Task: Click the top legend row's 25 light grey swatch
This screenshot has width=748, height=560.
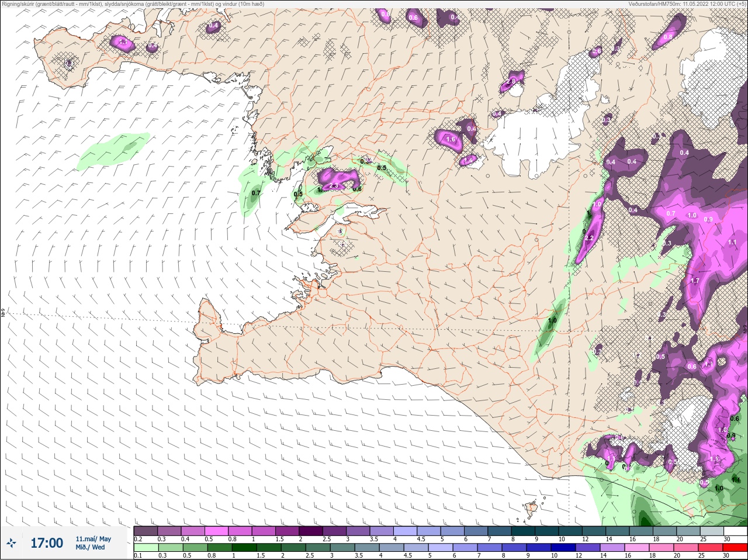Action: coord(712,531)
